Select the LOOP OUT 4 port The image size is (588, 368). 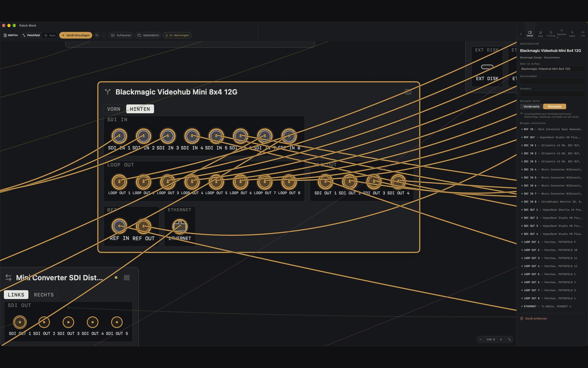192,182
